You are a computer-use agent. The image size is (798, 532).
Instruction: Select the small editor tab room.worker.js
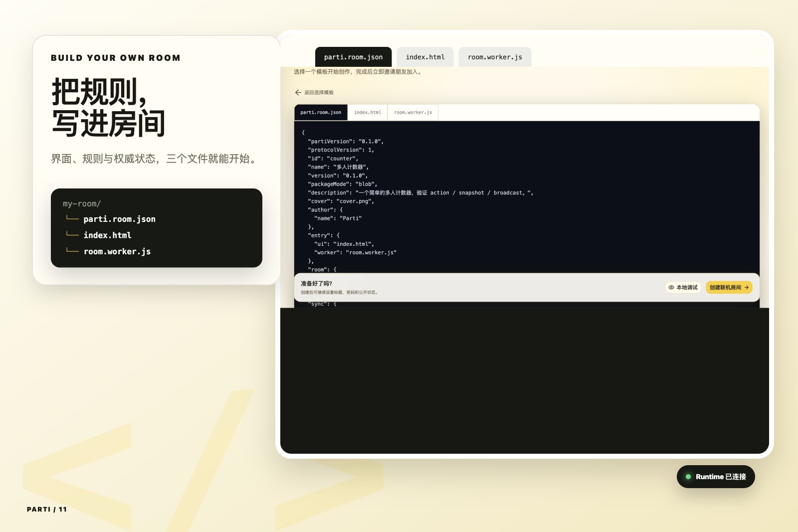413,113
